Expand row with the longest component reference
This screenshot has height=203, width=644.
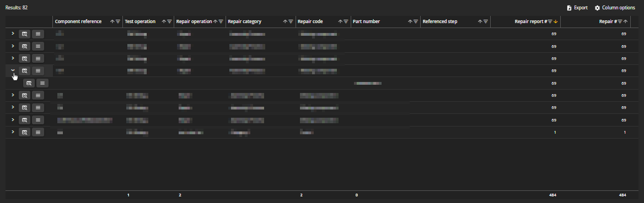point(13,119)
